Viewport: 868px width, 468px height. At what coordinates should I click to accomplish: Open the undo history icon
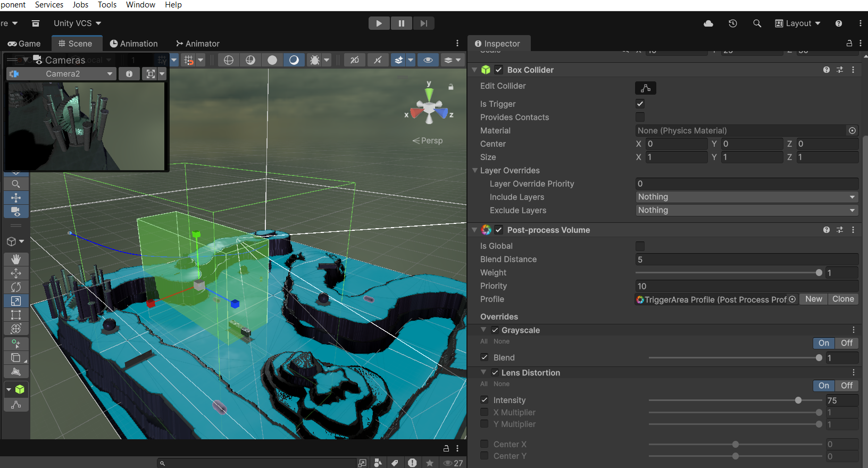(733, 23)
